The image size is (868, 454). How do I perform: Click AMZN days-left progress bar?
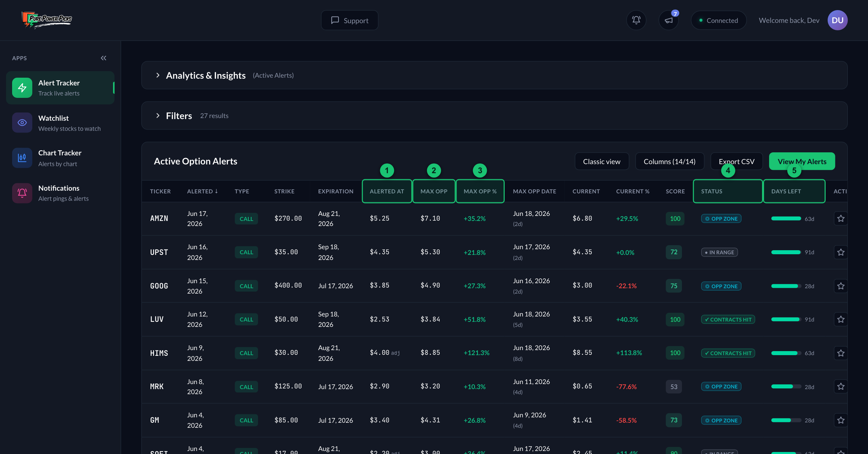786,218
